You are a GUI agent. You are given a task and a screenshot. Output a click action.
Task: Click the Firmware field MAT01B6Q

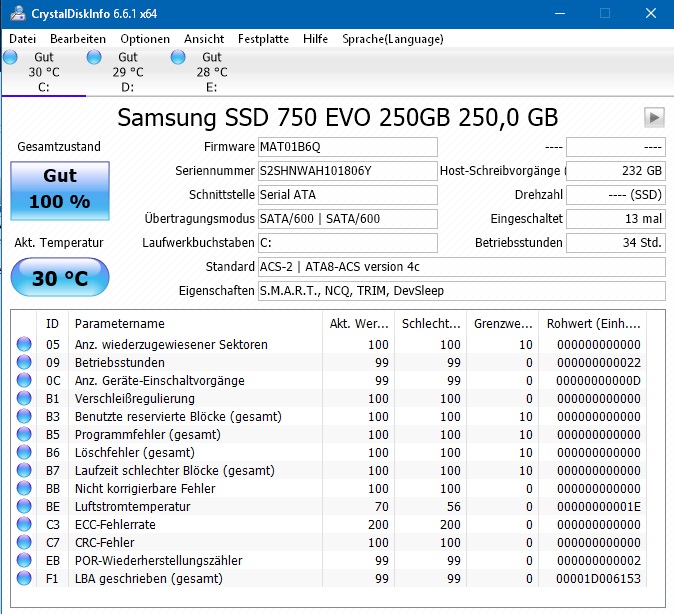[x=348, y=147]
